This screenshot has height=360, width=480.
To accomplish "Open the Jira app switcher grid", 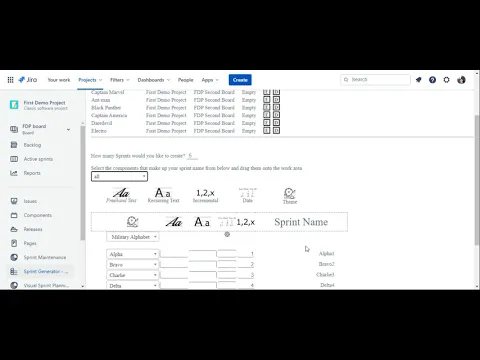I will click(10, 80).
